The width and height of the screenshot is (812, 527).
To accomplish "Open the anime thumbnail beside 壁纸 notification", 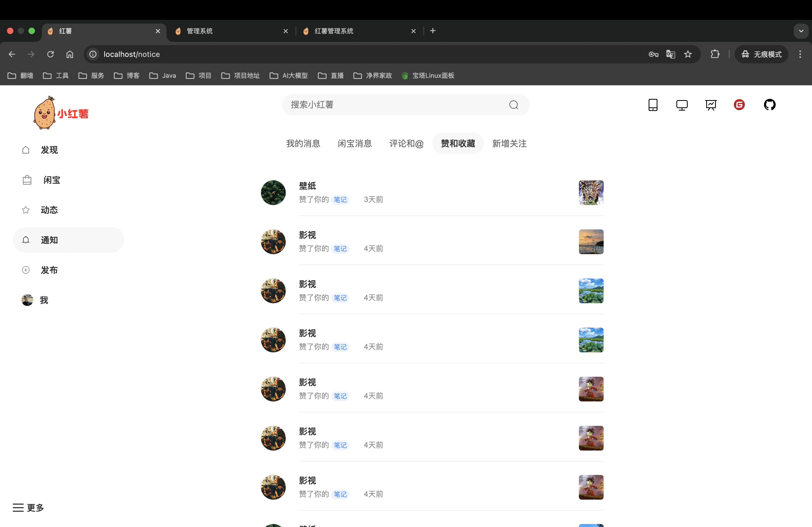I will [x=591, y=193].
